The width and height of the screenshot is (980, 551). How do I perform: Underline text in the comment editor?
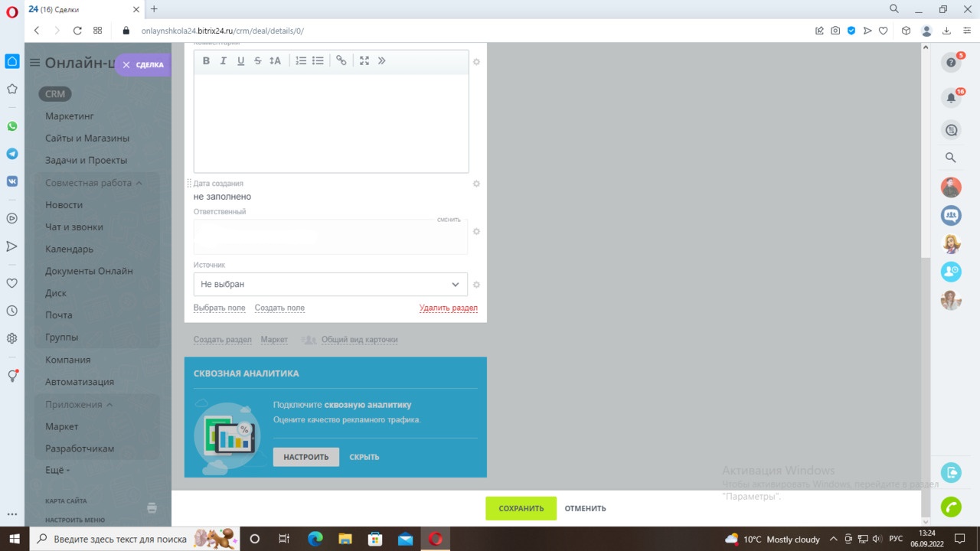click(240, 61)
